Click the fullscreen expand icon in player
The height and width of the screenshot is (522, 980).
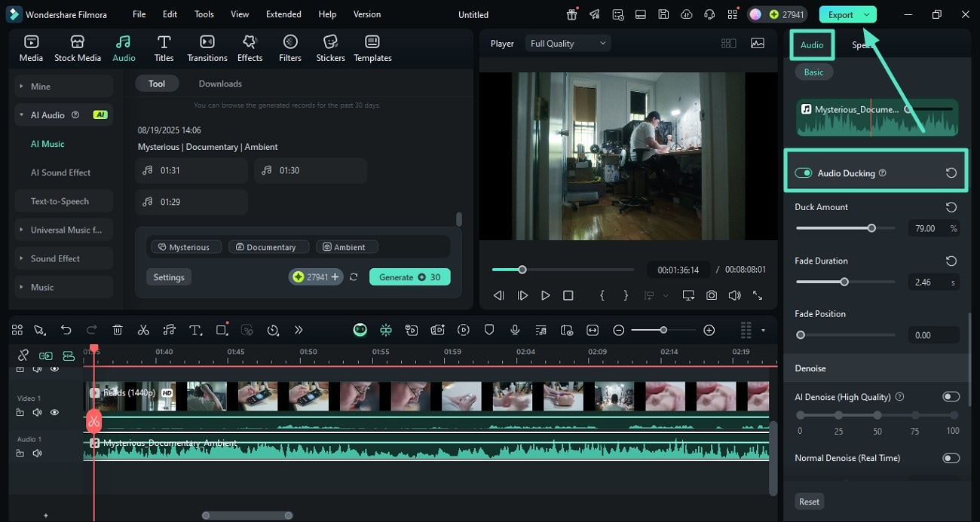758,296
